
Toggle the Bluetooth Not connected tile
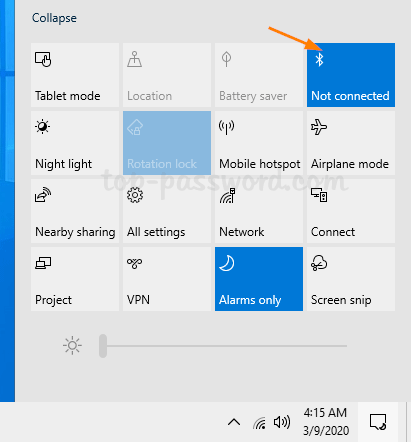(351, 75)
